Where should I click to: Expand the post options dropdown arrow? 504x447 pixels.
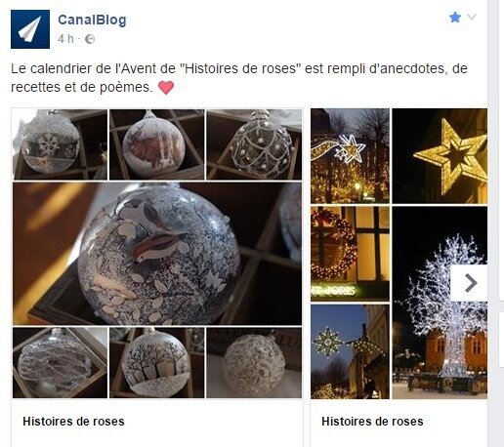pyautogui.click(x=472, y=17)
